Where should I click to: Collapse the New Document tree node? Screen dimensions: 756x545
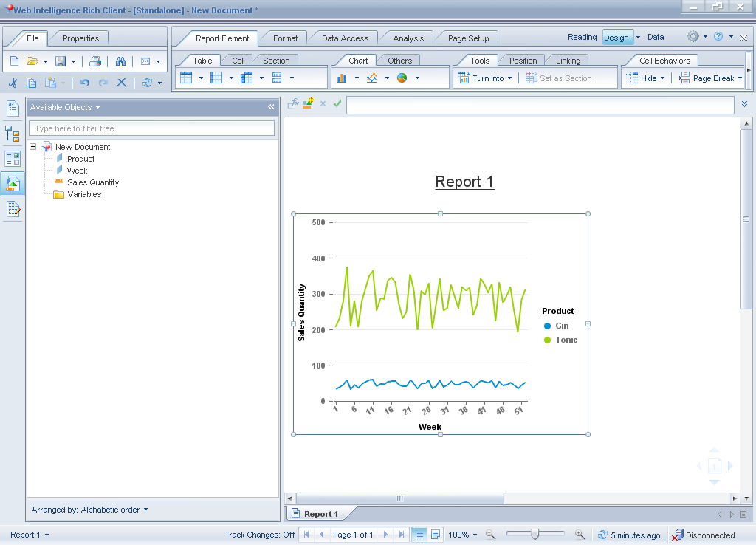[x=33, y=147]
